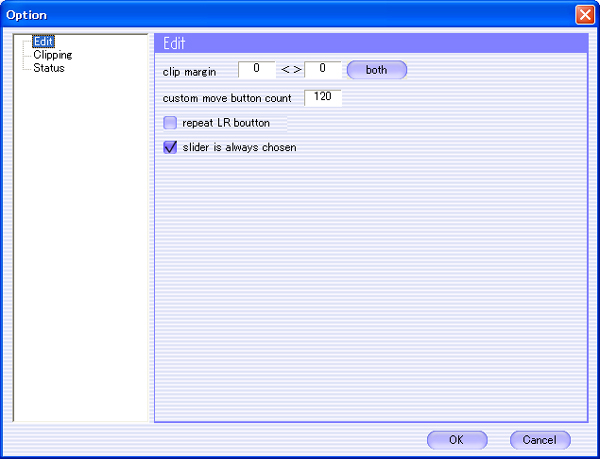Image resolution: width=600 pixels, height=459 pixels.
Task: Close the Option dialog with the red X
Action: click(x=585, y=15)
